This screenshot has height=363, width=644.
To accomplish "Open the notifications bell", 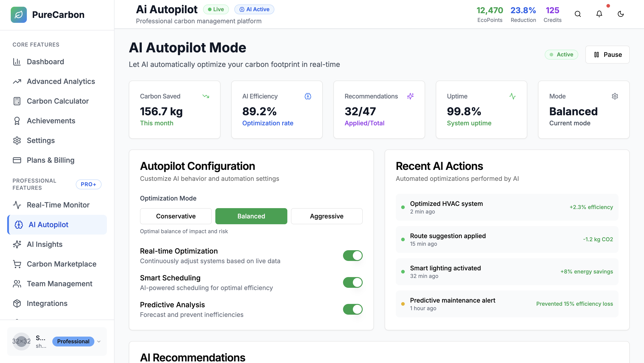I will (599, 14).
